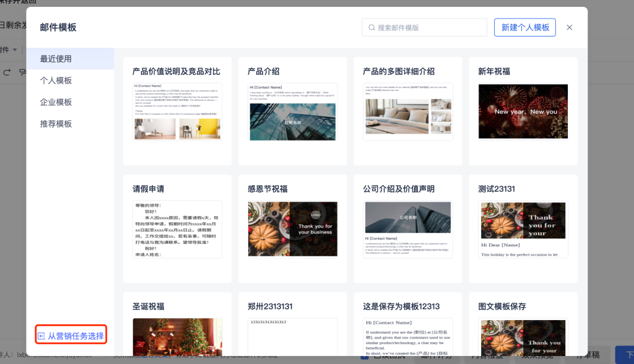Viewport: 634px width, 364px height.
Task: Click the 产品价值说明及竞品对比 title
Action: tap(176, 72)
